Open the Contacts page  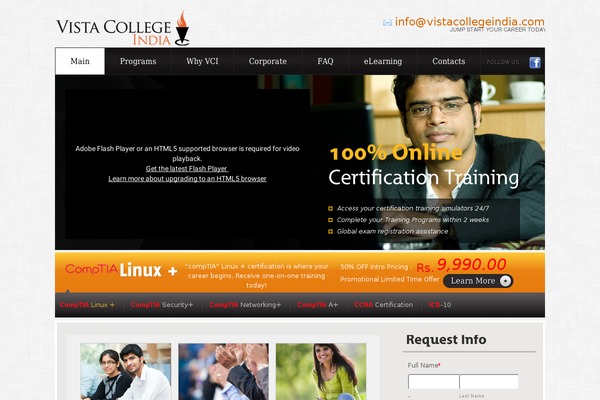449,61
